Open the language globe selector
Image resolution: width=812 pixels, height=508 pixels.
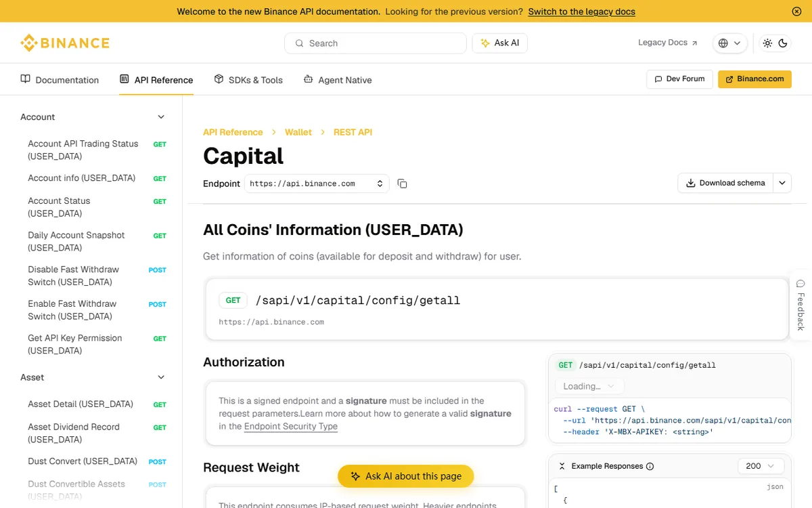(729, 43)
